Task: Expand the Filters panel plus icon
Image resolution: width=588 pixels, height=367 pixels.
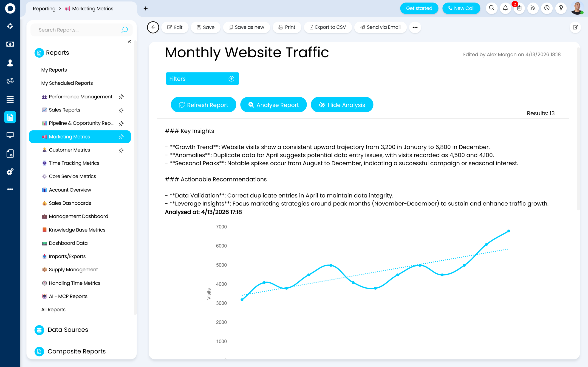Action: (231, 79)
